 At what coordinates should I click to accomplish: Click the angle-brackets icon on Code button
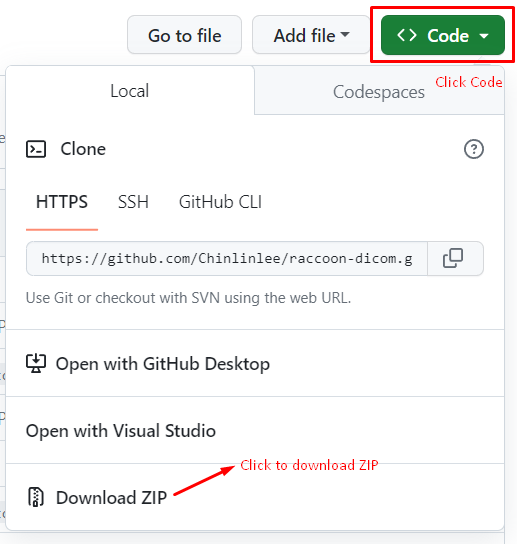pyautogui.click(x=407, y=35)
